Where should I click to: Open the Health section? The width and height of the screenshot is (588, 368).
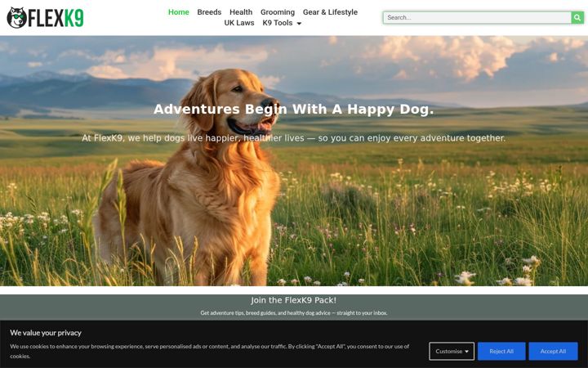click(241, 12)
